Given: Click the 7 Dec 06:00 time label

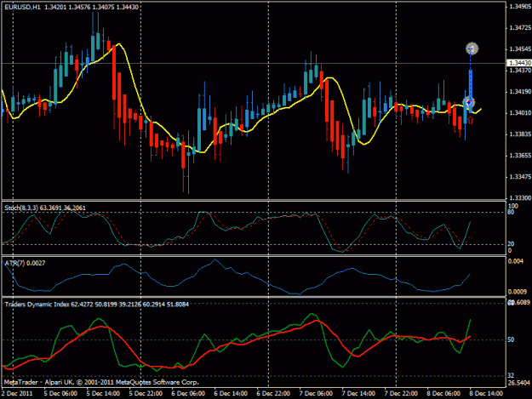Looking at the screenshot, I should point(316,394).
